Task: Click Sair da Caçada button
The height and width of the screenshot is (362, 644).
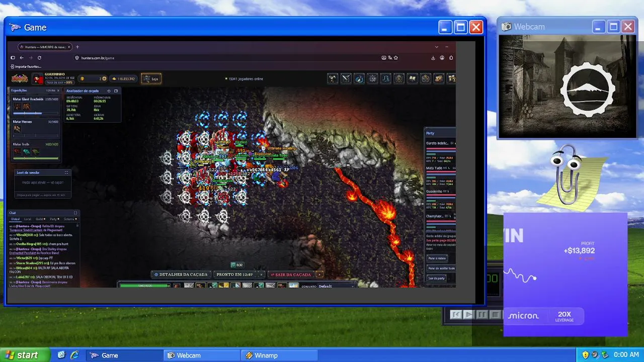Action: pyautogui.click(x=291, y=275)
